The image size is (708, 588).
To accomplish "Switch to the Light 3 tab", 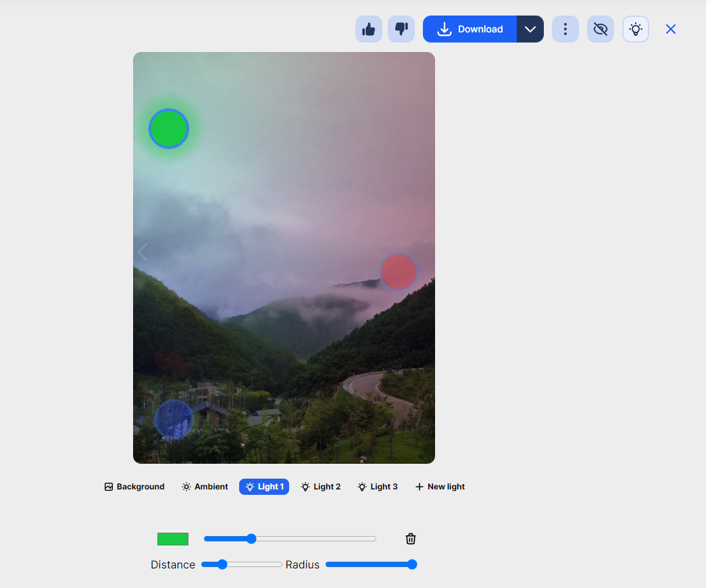I will [378, 487].
